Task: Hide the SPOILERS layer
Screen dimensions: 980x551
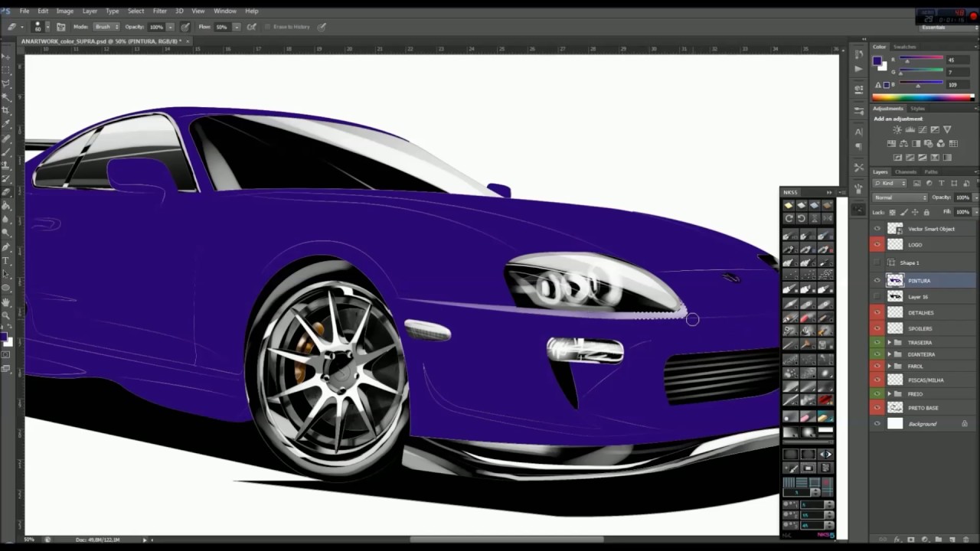Action: point(877,328)
